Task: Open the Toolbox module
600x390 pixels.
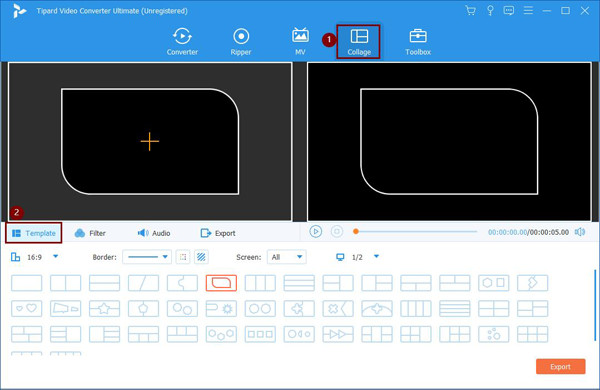Action: pyautogui.click(x=418, y=42)
